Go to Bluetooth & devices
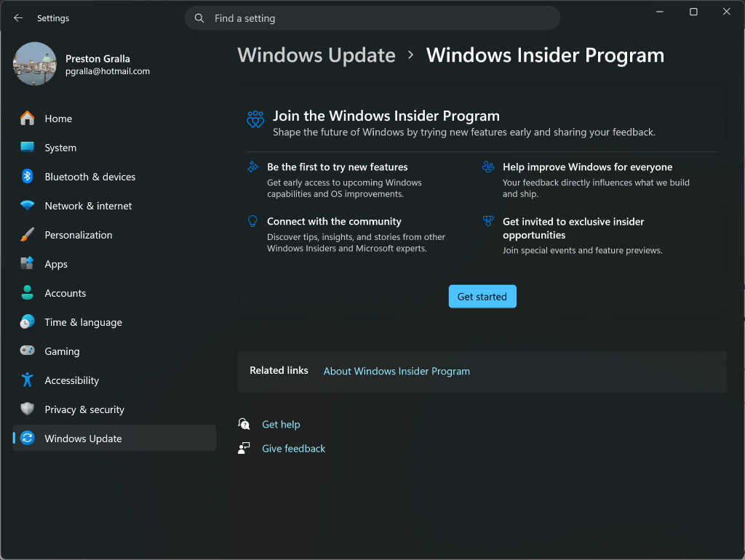 pos(114,176)
